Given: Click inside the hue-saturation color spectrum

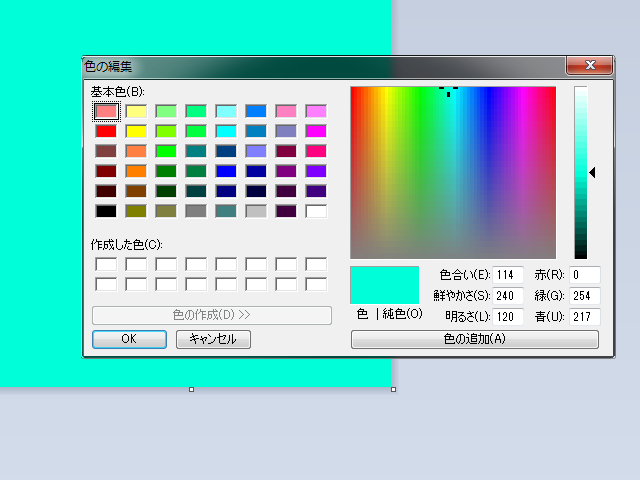Looking at the screenshot, I should pos(453,173).
